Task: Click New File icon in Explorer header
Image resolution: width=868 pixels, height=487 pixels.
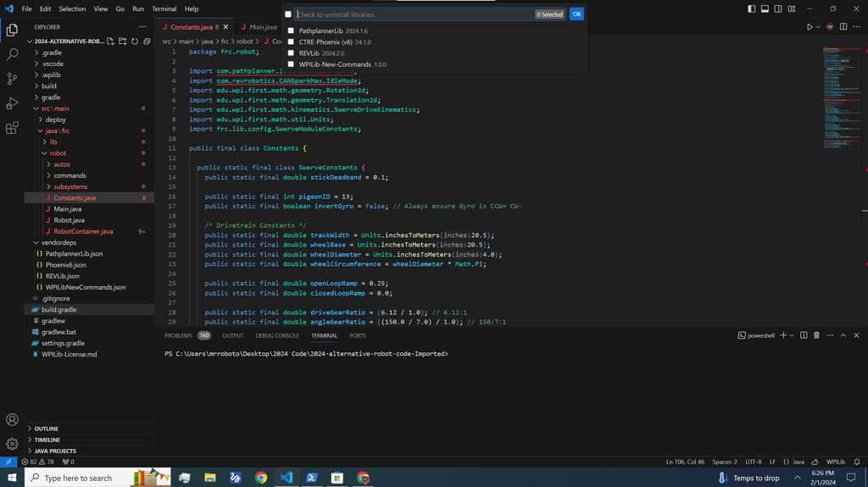Action: click(x=110, y=42)
